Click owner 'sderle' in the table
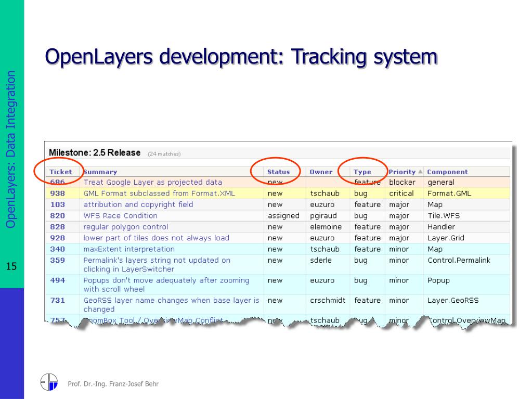The image size is (532, 399). (x=321, y=261)
